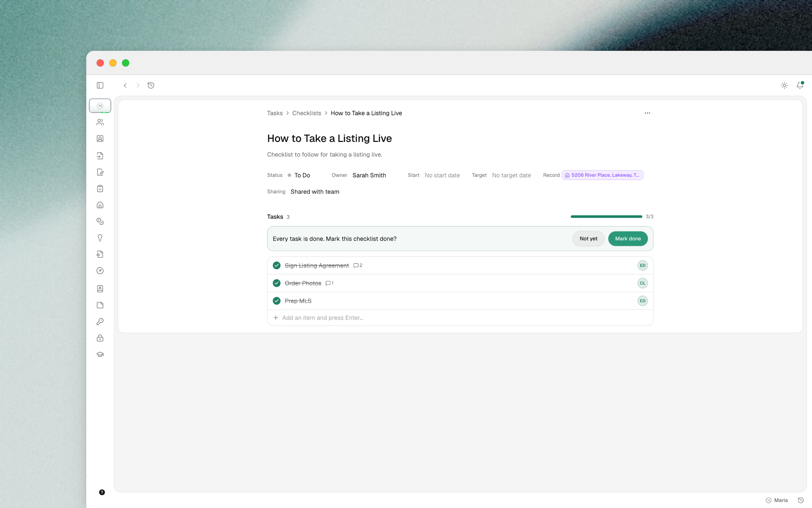This screenshot has height=508, width=812.
Task: Open the people group sidebar icon
Action: pyautogui.click(x=100, y=122)
